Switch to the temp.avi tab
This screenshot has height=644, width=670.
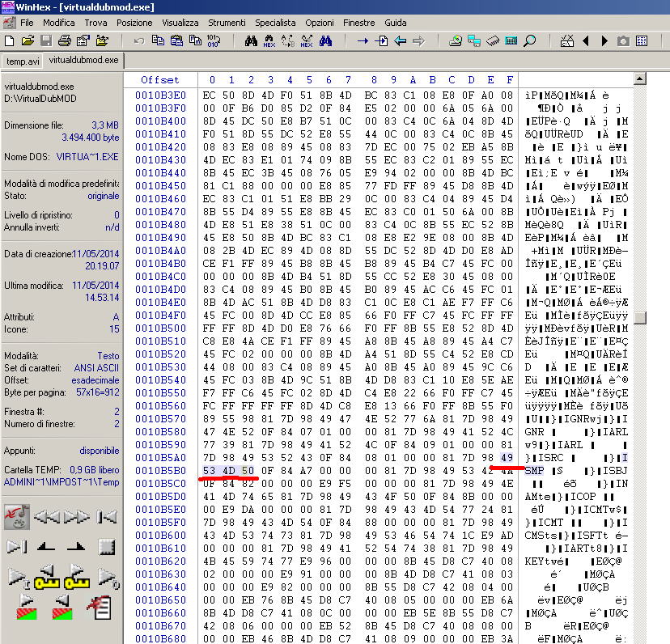click(22, 61)
